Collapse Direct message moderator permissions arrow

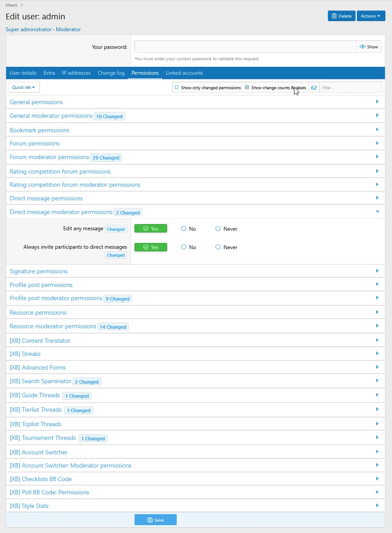click(377, 211)
